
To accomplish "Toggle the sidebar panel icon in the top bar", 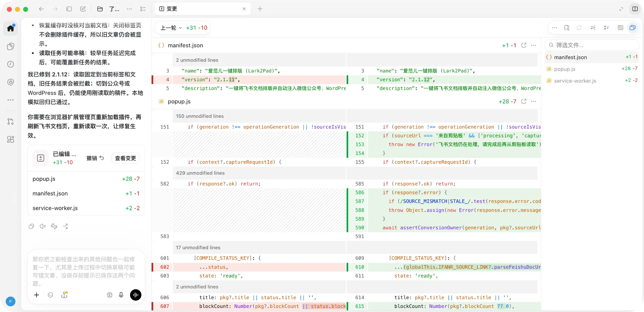I will [x=69, y=9].
